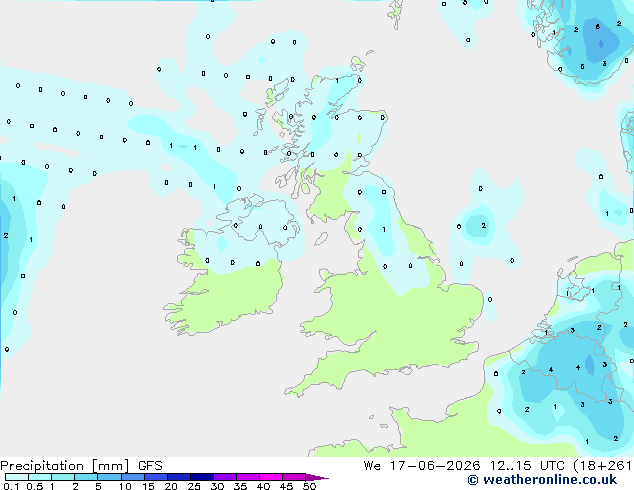The image size is (634, 490).
Task: Click the '15' legend scale value
Action: (148, 486)
